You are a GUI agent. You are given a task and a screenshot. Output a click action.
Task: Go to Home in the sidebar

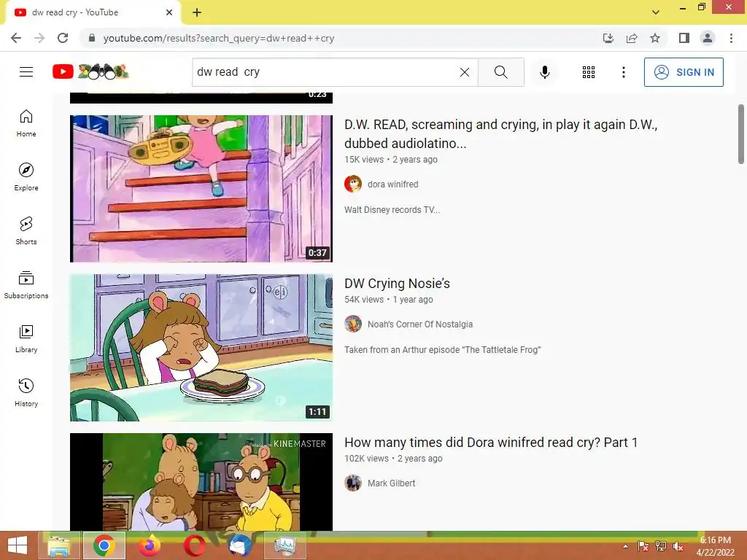point(26,123)
